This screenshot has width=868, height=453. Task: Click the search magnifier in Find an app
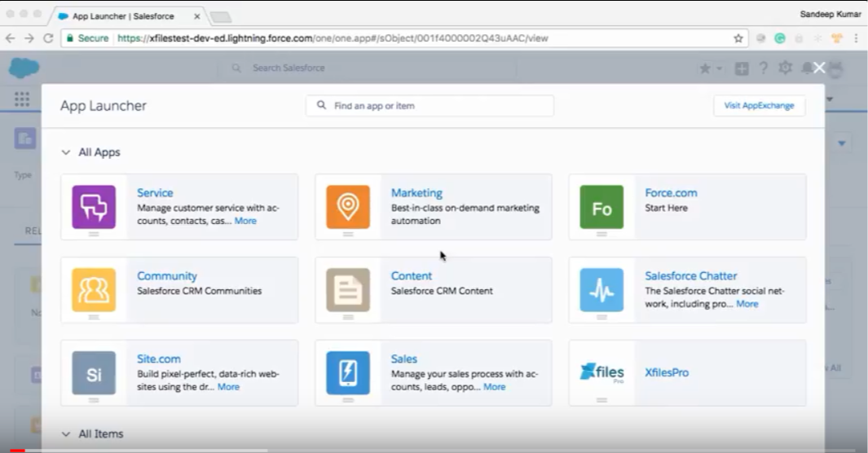click(321, 105)
